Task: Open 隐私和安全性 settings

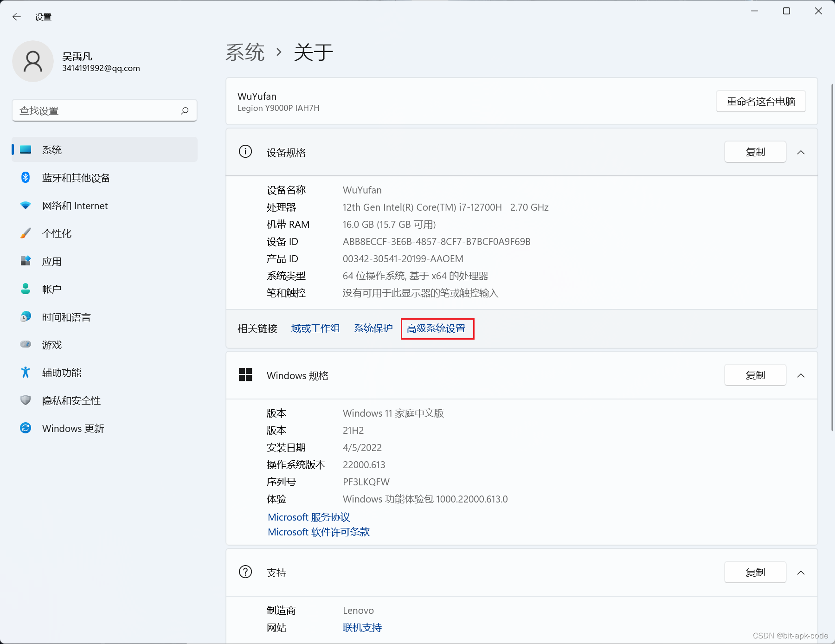Action: [x=105, y=400]
